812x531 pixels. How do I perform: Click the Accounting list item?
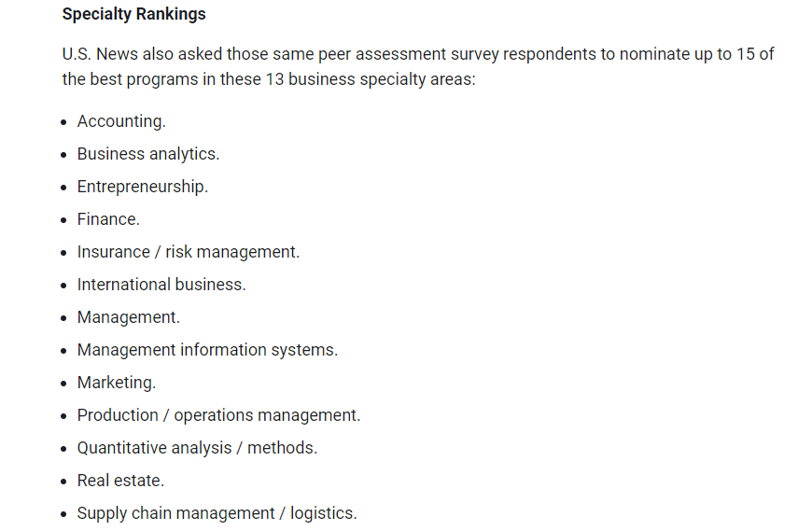coord(121,121)
